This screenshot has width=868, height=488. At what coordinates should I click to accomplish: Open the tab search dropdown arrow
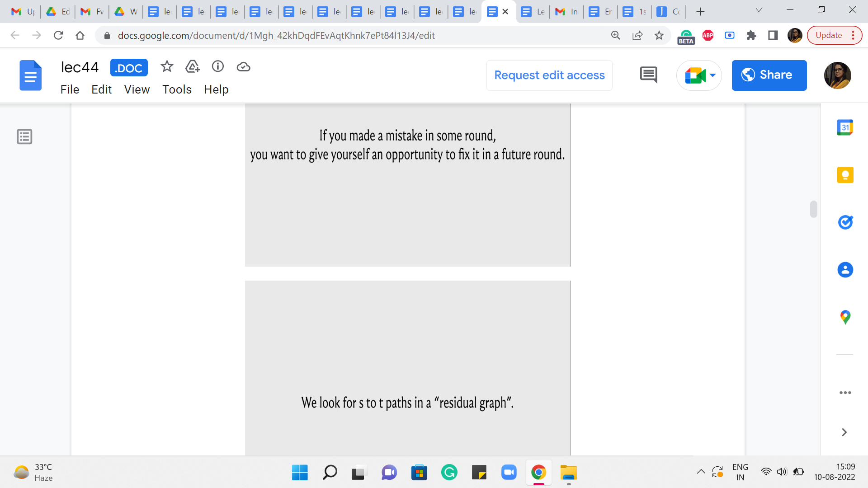click(x=759, y=10)
